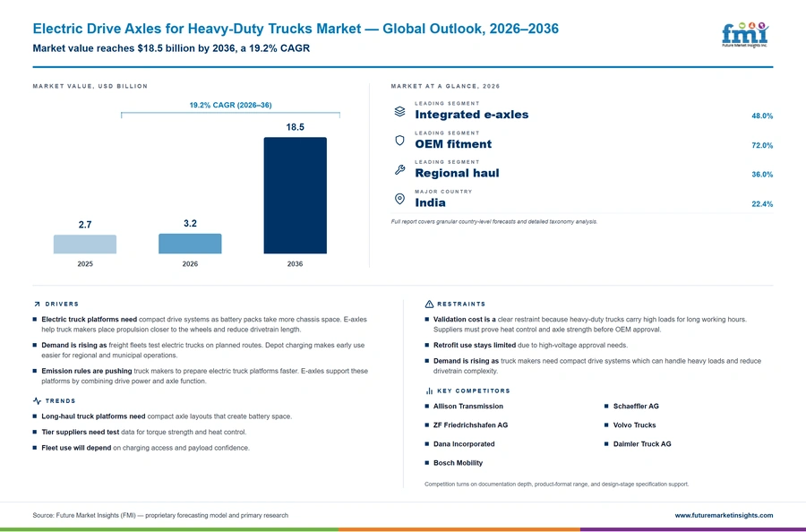
Task: Click the main report title heading
Action: [296, 29]
